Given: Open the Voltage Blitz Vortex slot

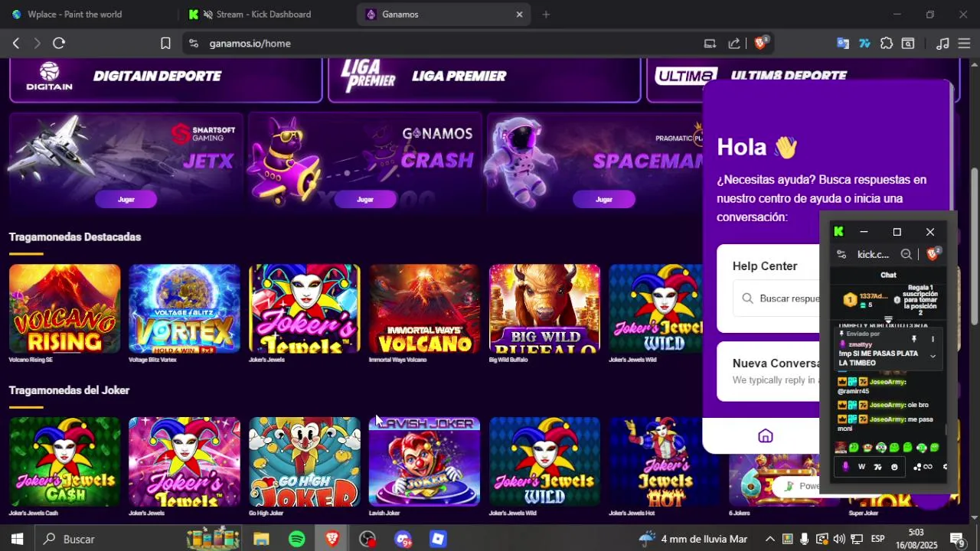Looking at the screenshot, I should (x=185, y=308).
